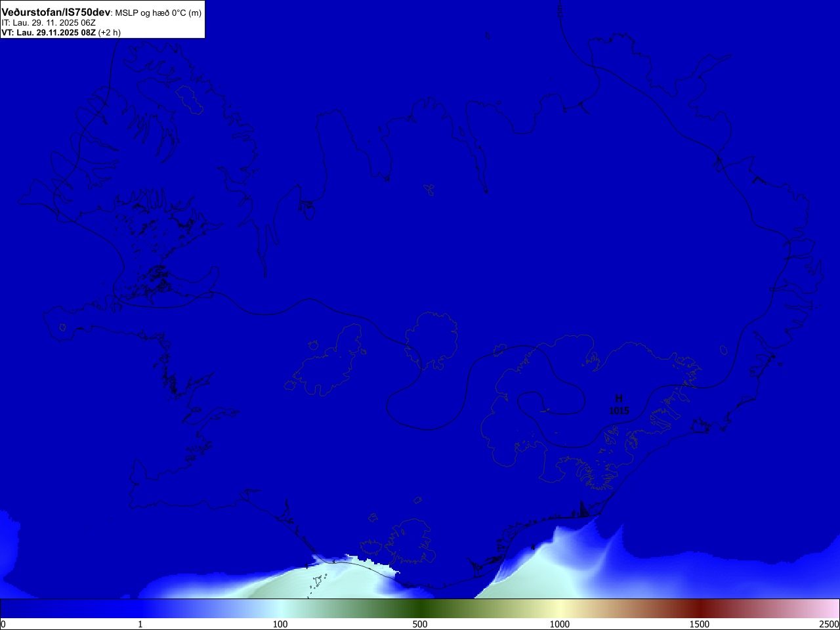Click the dark green section of color legend
840x630 pixels.
[420, 608]
